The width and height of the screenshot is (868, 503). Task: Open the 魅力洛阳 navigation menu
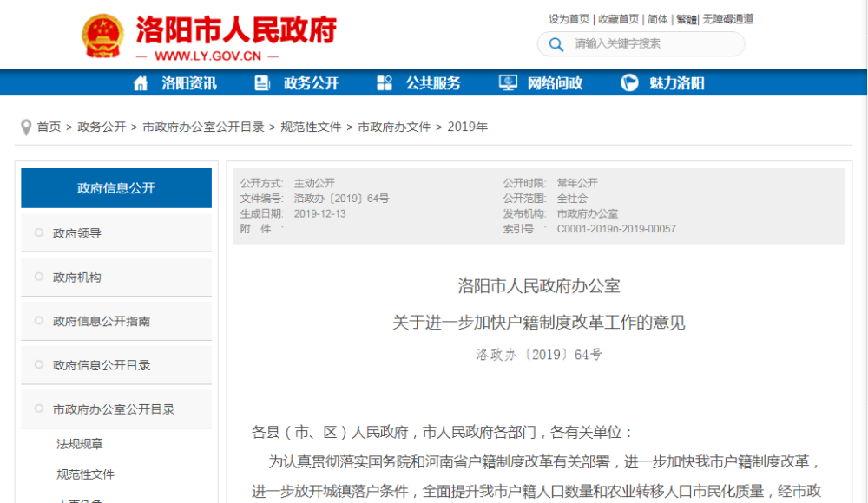click(676, 83)
